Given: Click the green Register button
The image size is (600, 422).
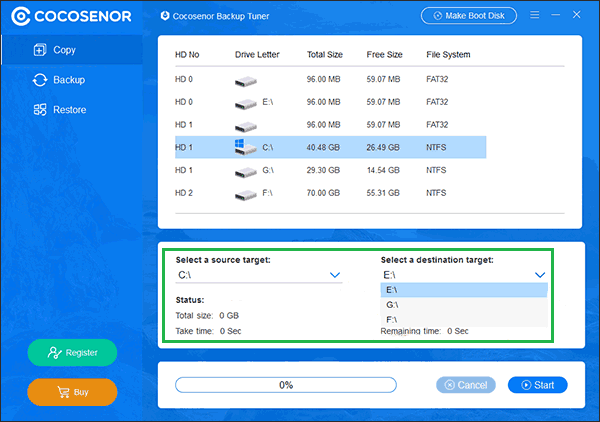Looking at the screenshot, I should pyautogui.click(x=72, y=352).
